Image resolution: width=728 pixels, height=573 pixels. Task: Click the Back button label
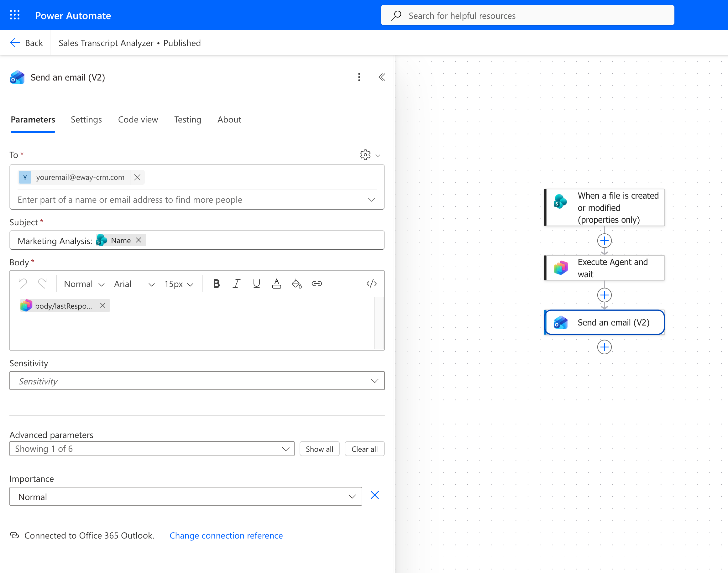pos(34,43)
